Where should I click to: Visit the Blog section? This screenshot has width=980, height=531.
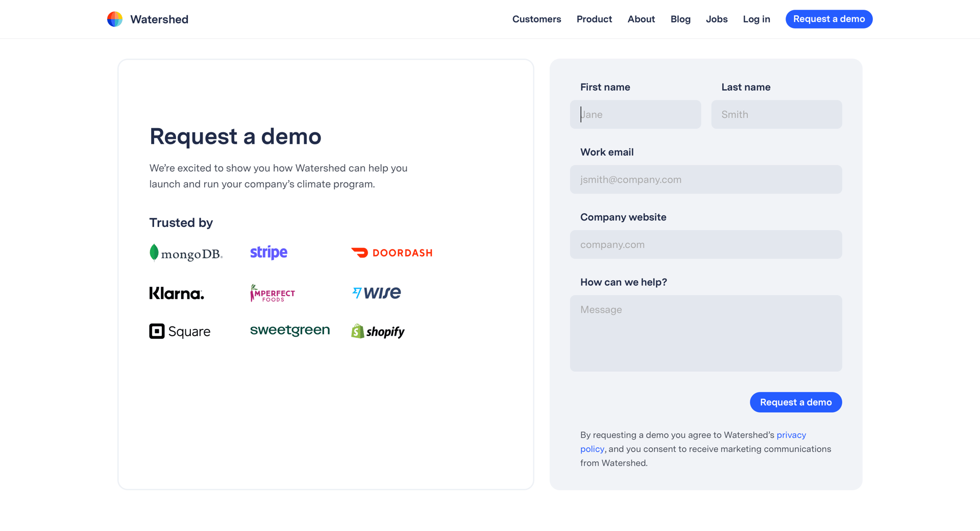coord(680,19)
